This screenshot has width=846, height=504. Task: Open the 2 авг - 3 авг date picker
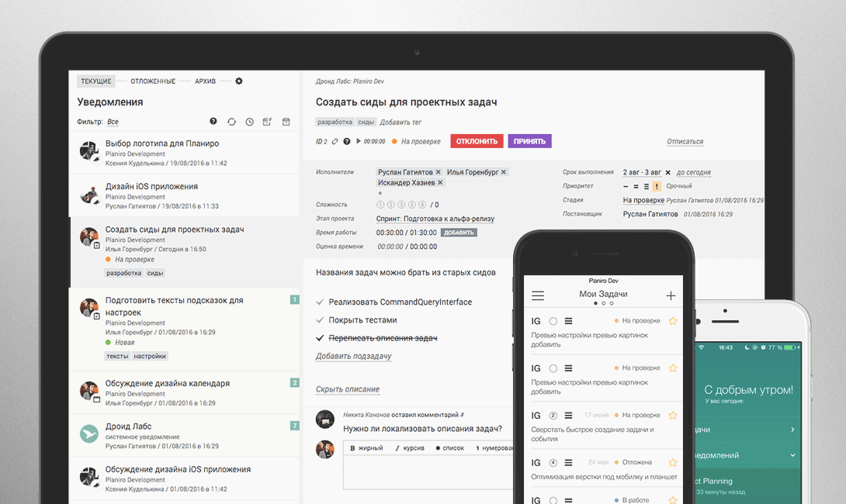pyautogui.click(x=642, y=172)
